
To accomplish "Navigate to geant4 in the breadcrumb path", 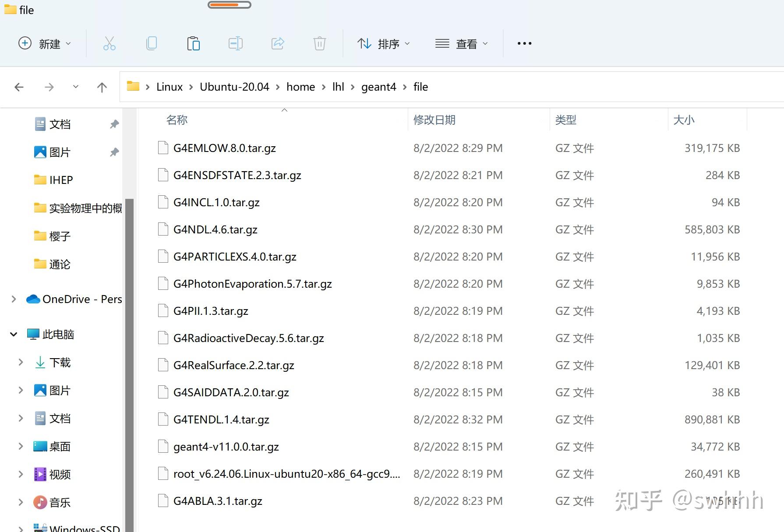I will (x=378, y=87).
